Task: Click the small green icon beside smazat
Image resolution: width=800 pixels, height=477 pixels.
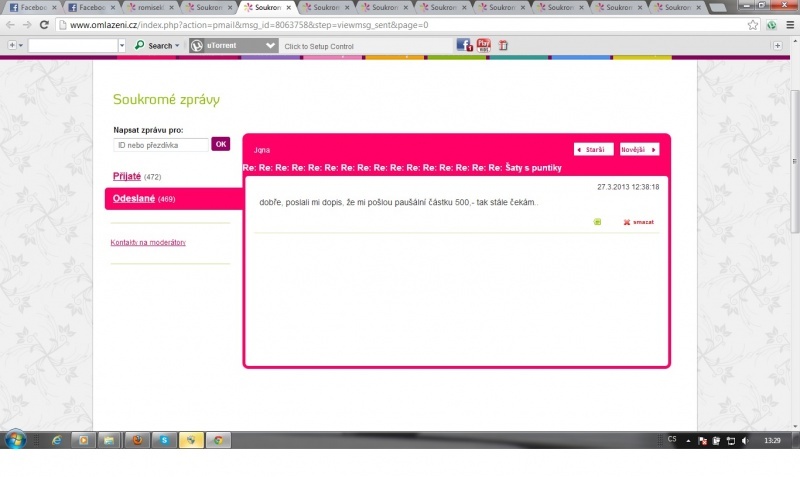Action: [x=597, y=222]
